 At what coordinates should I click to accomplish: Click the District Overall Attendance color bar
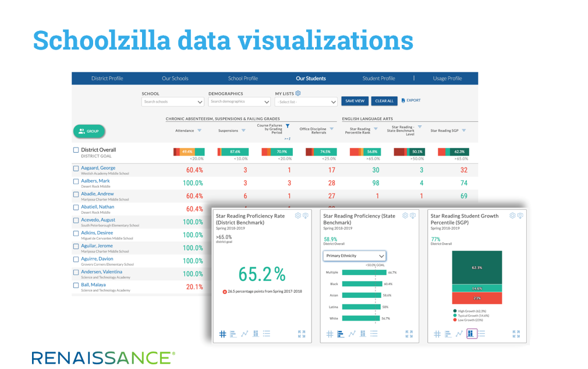click(x=189, y=152)
